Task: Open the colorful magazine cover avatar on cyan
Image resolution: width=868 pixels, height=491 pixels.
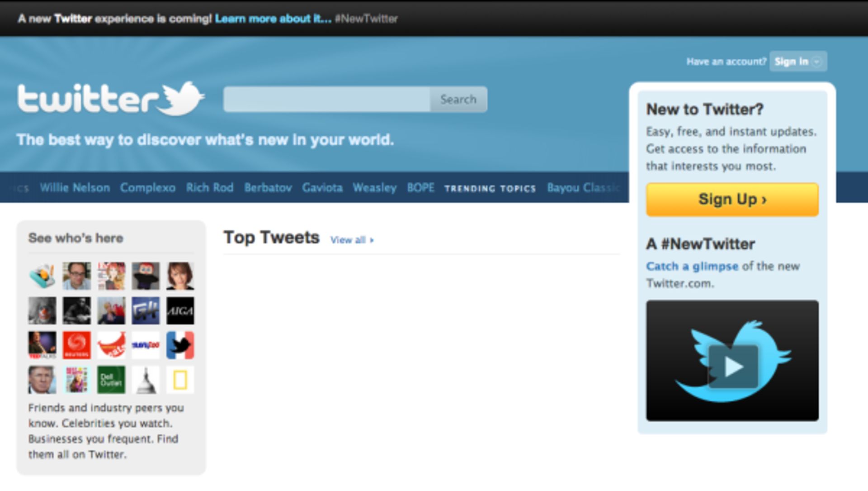Action: (76, 380)
